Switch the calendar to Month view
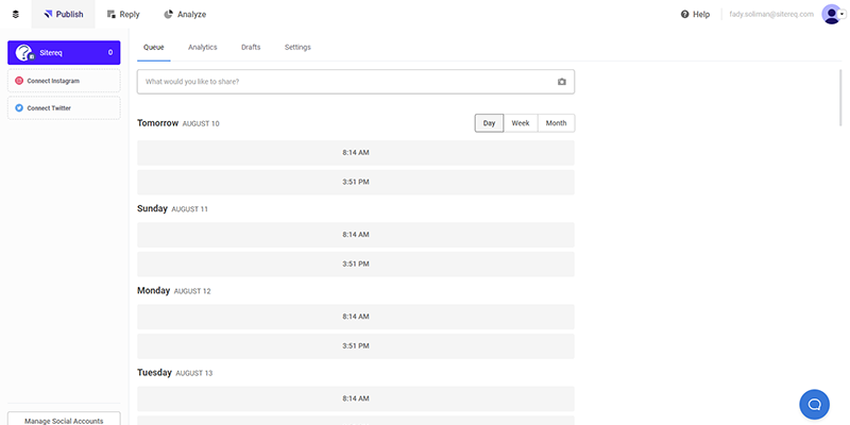850x425 pixels. pos(556,123)
